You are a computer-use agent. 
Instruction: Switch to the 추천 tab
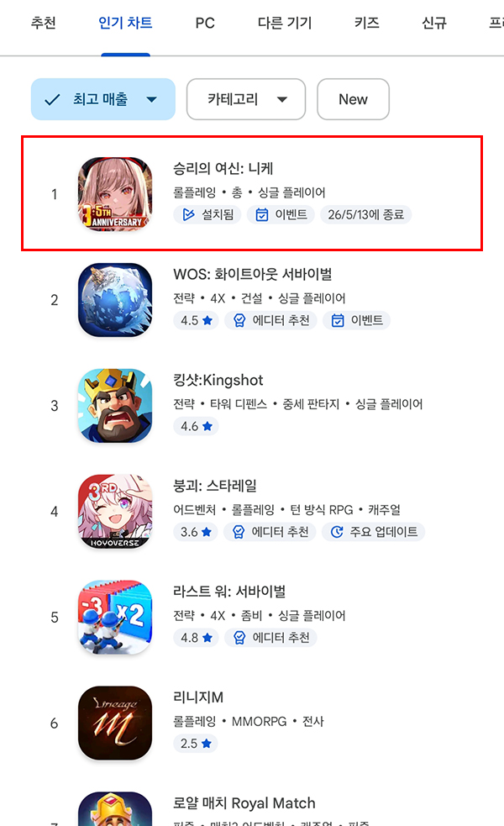click(x=43, y=24)
